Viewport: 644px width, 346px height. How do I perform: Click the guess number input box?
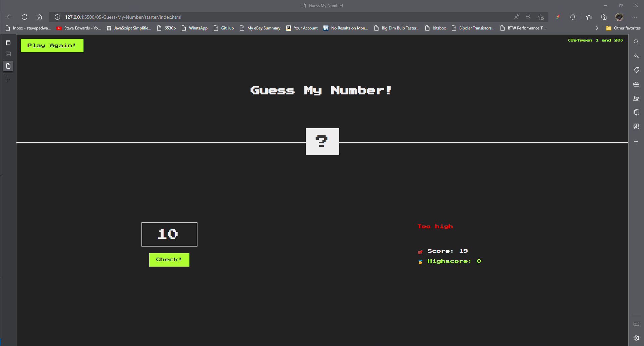[169, 234]
